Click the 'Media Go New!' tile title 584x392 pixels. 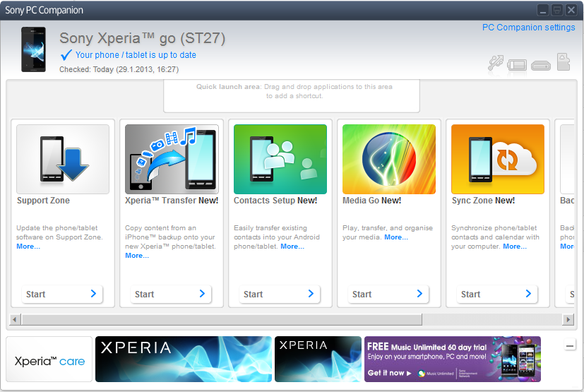click(x=371, y=201)
